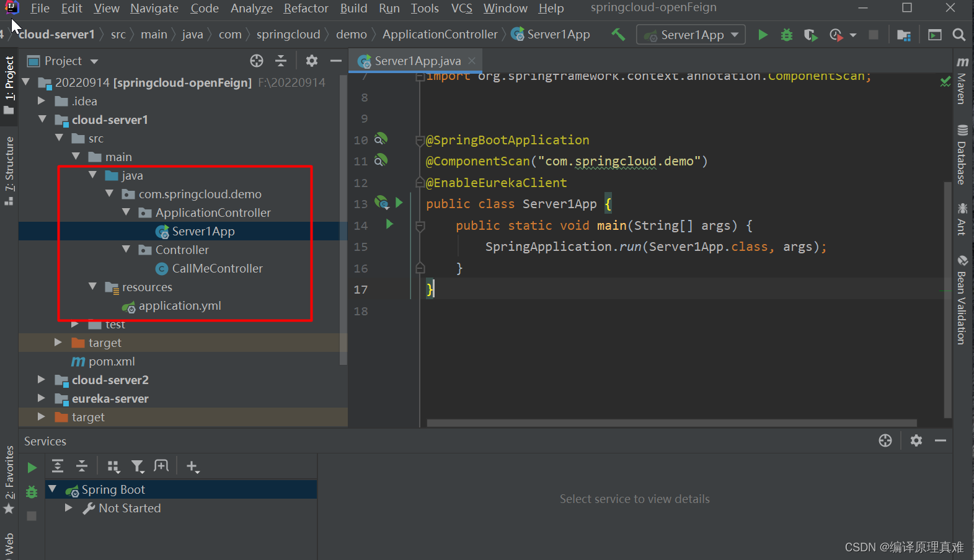Open the File menu
This screenshot has width=974, height=560.
pos(40,8)
